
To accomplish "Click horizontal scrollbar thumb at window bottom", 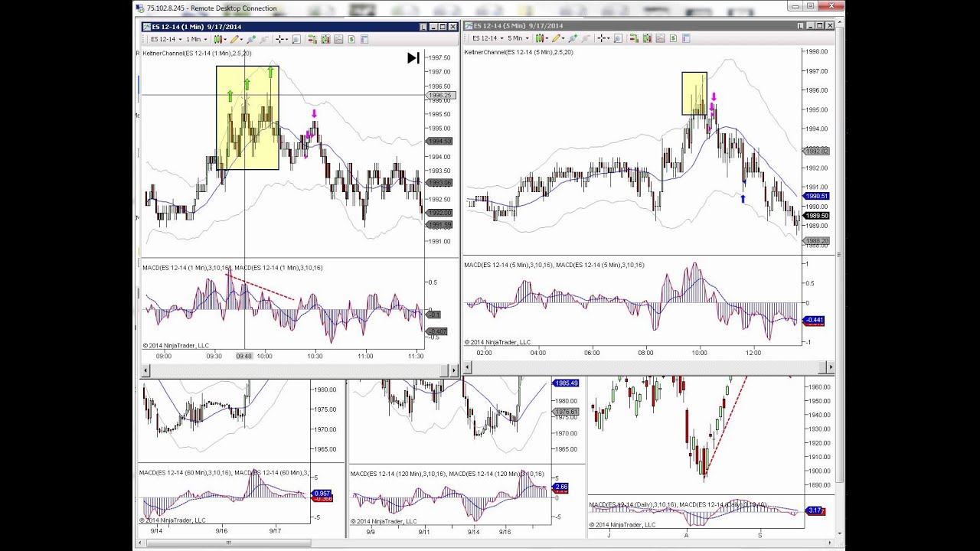I will pyautogui.click(x=227, y=543).
